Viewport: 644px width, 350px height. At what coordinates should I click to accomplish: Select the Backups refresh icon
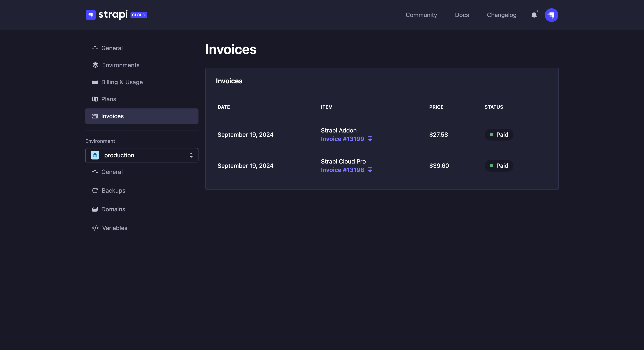point(95,191)
